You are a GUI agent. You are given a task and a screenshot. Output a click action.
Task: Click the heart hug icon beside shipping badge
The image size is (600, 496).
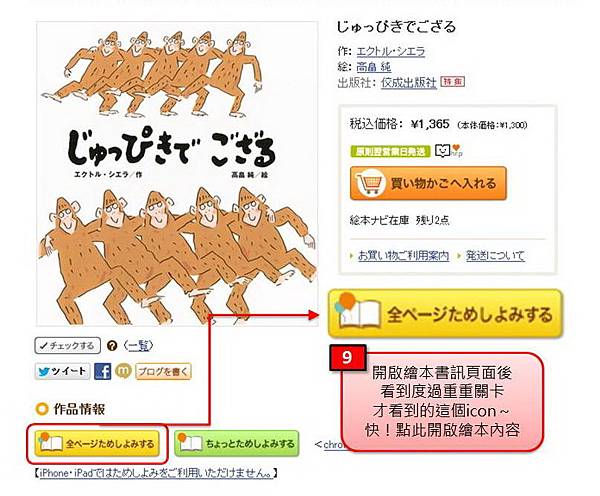coord(448,151)
